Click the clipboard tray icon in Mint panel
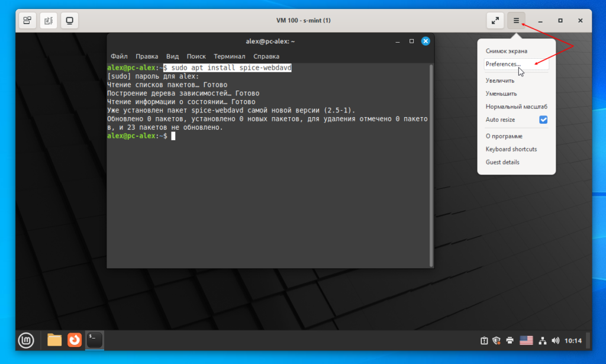 484,340
